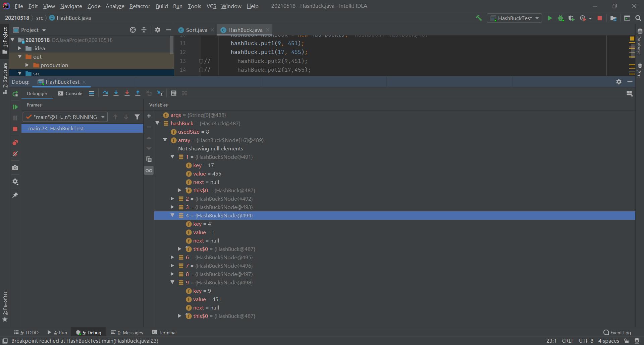Show execution point icon in debugger toolbar
644x345 pixels.
pyautogui.click(x=91, y=93)
